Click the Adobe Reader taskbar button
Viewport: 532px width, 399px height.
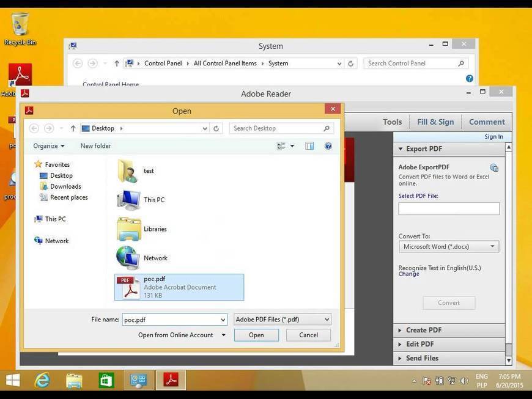(171, 380)
